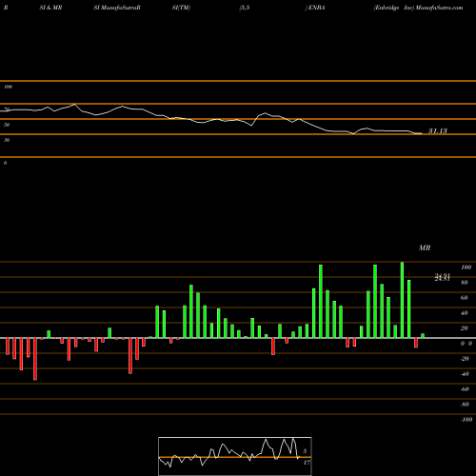
Task: Click the RSI axis label 0
Action: pyautogui.click(x=5, y=163)
